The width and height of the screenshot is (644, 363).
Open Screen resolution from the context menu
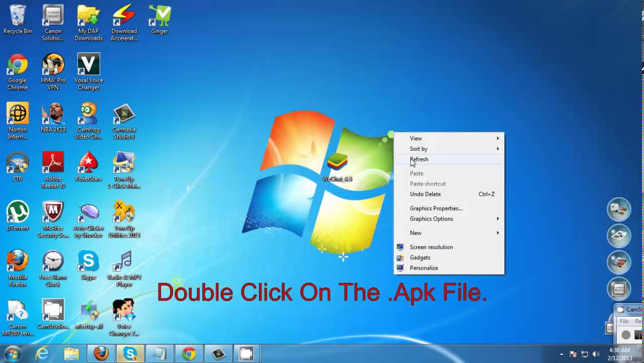(449, 247)
